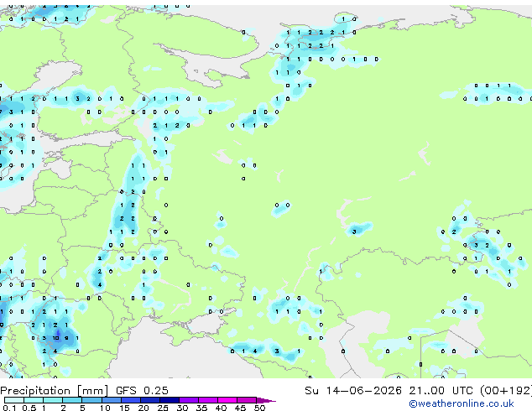Click the '21..00 UTC' time text
The image size is (532, 411).
pos(441,391)
